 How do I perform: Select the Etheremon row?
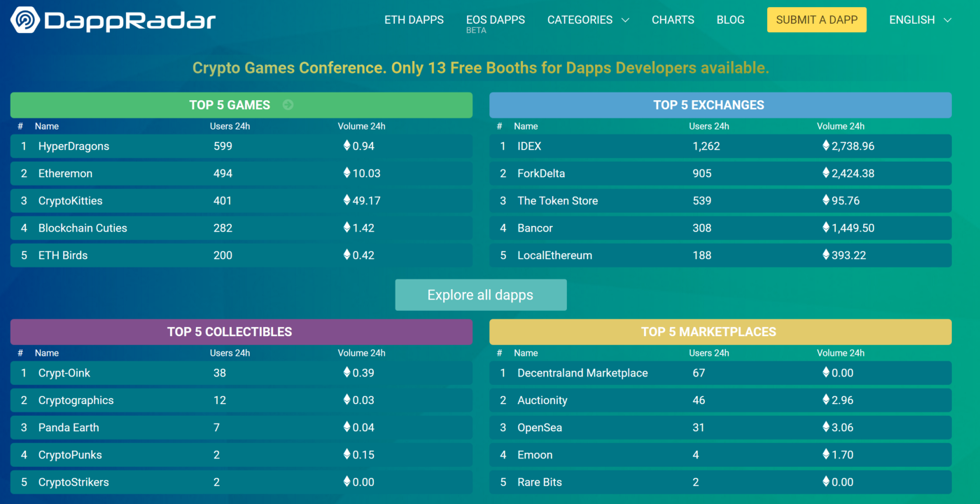(x=241, y=174)
